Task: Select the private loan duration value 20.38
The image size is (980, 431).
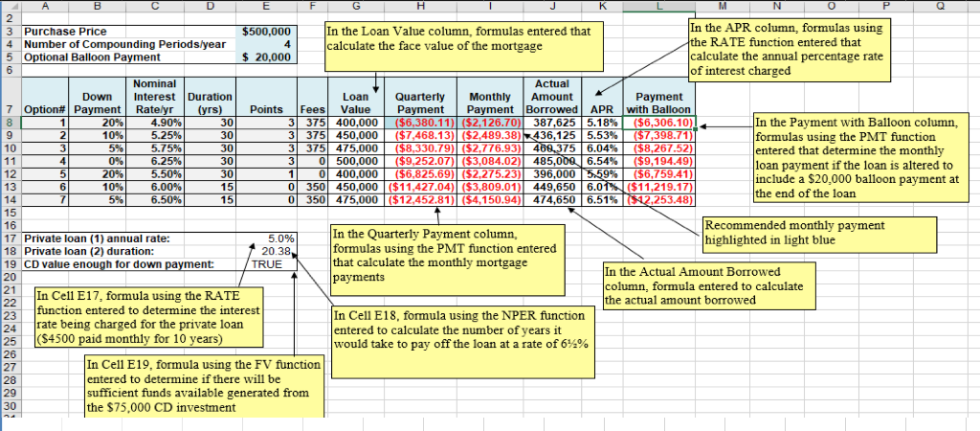Action: 266,251
